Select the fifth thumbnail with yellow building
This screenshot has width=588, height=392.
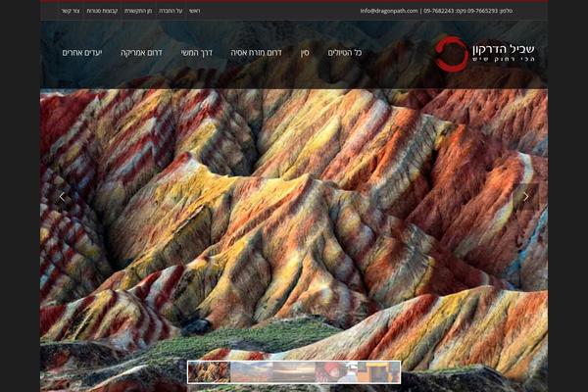tap(378, 372)
